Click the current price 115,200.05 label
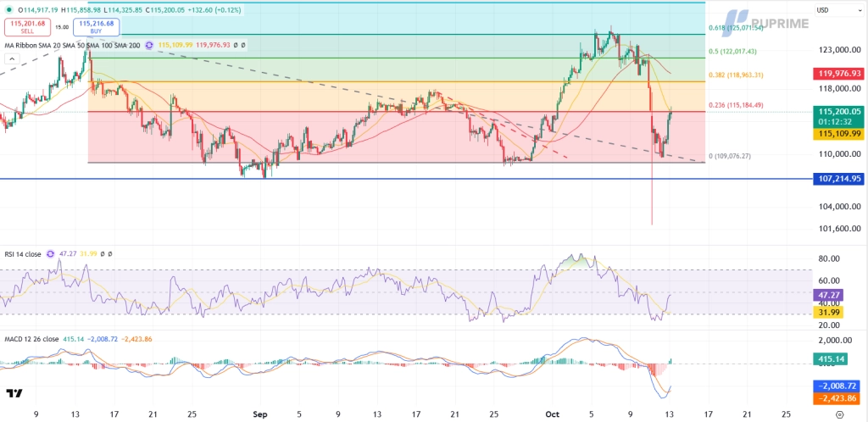The width and height of the screenshot is (868, 422). (x=837, y=112)
